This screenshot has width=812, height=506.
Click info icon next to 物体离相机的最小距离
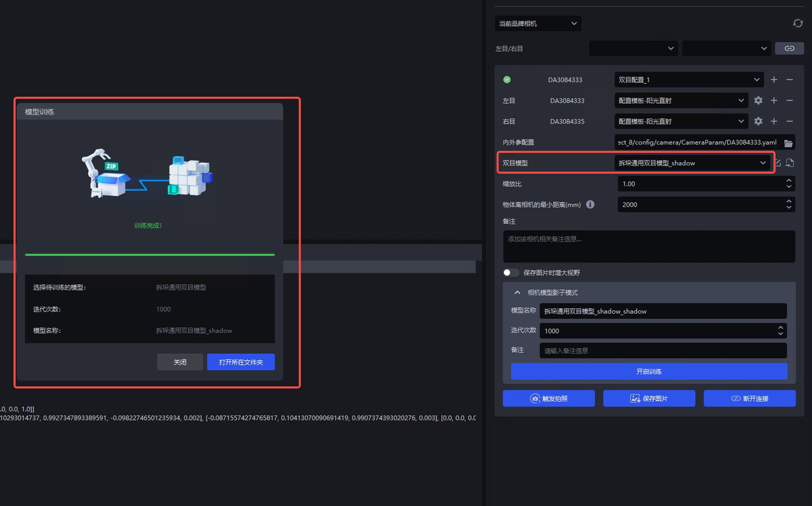[x=590, y=205]
